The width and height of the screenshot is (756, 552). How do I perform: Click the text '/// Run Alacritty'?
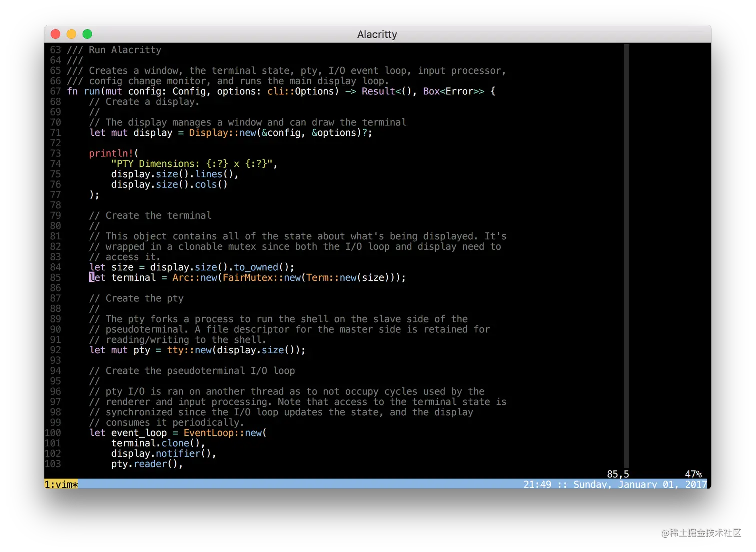[114, 50]
